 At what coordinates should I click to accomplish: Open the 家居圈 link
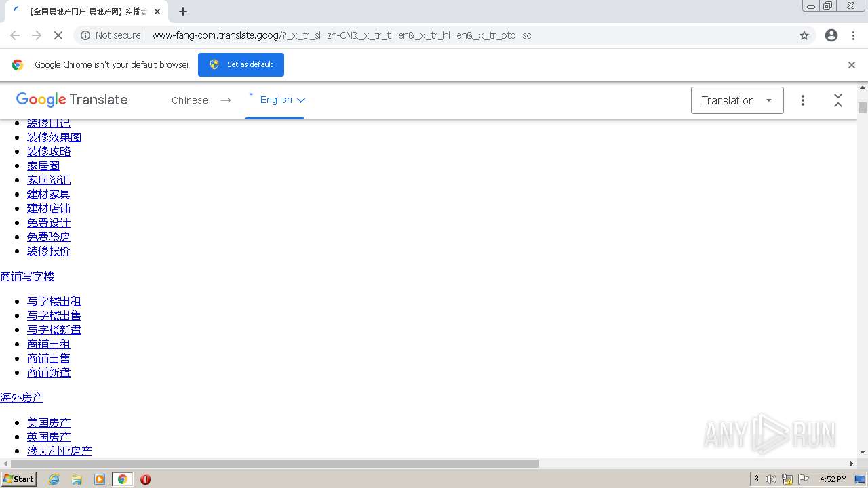pos(43,165)
